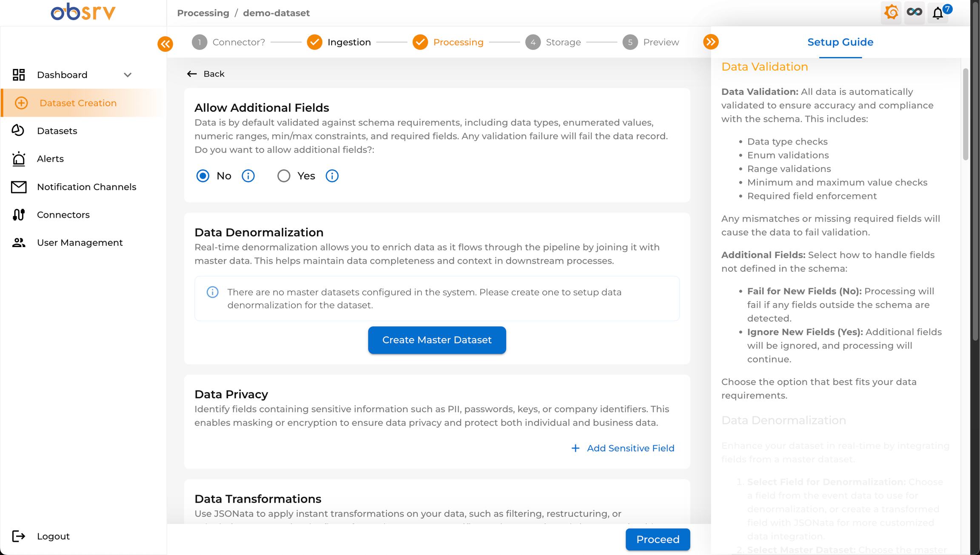Click 'Range validations' bullet in guide

pos(789,169)
